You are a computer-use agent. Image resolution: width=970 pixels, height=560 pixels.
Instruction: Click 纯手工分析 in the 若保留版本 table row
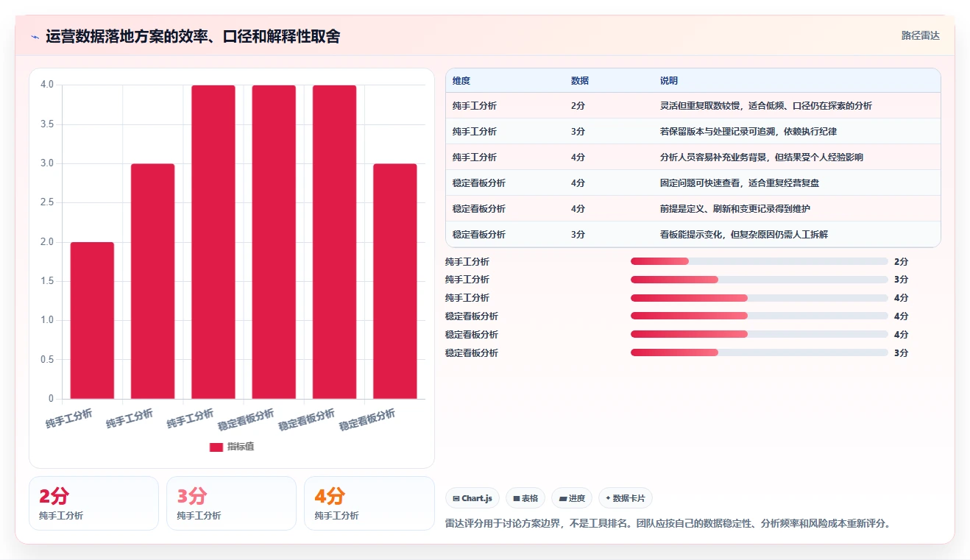click(x=475, y=132)
